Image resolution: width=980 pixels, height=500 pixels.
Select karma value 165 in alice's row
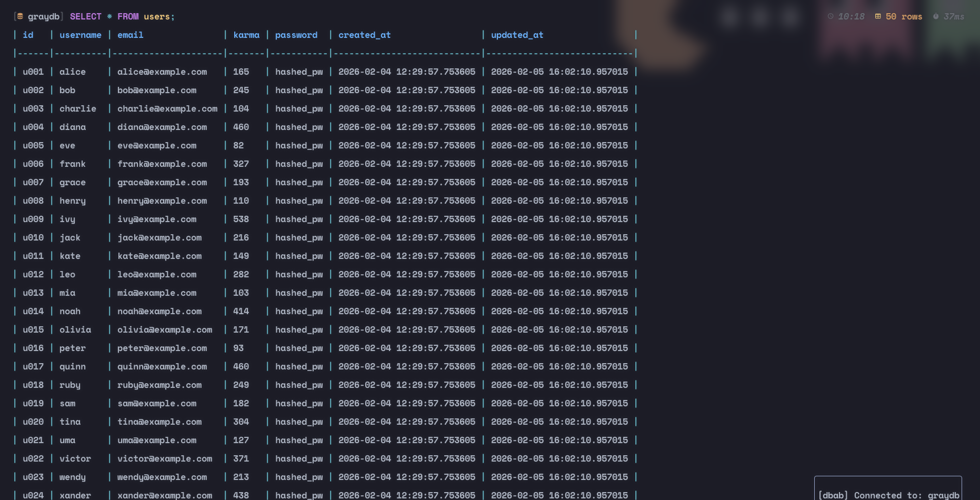click(241, 72)
